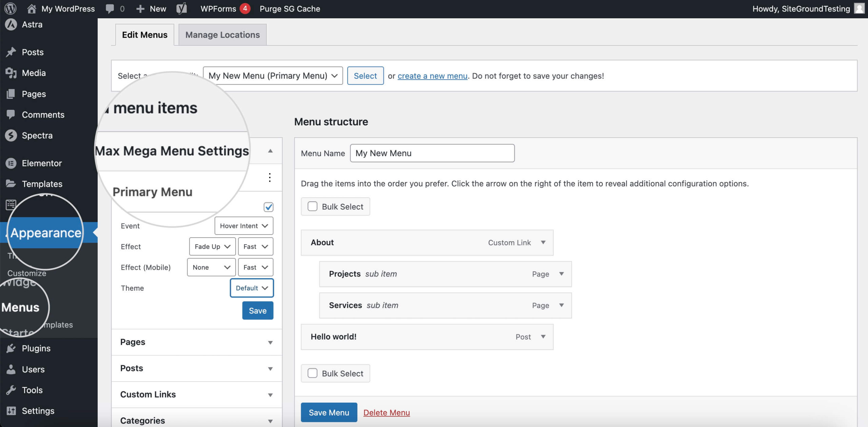
Task: Click the Media icon in sidebar
Action: (11, 73)
